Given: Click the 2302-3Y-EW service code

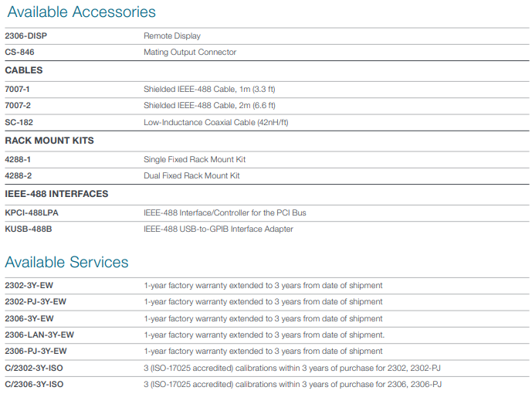Looking at the screenshot, I should [29, 285].
